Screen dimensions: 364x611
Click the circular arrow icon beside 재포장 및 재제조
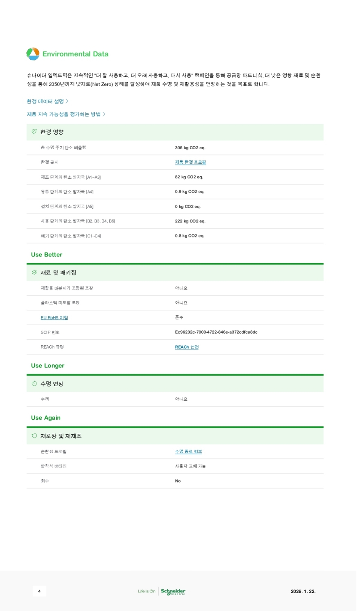[34, 436]
